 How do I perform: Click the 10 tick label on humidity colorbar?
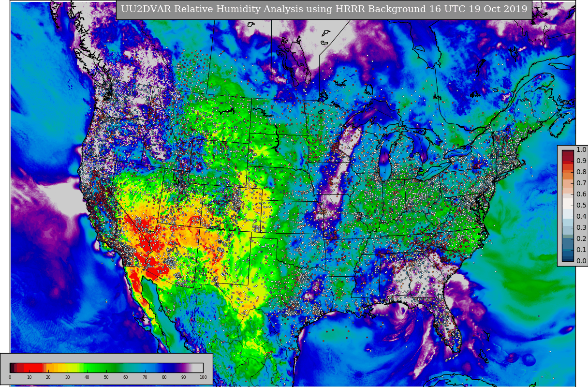coord(29,377)
